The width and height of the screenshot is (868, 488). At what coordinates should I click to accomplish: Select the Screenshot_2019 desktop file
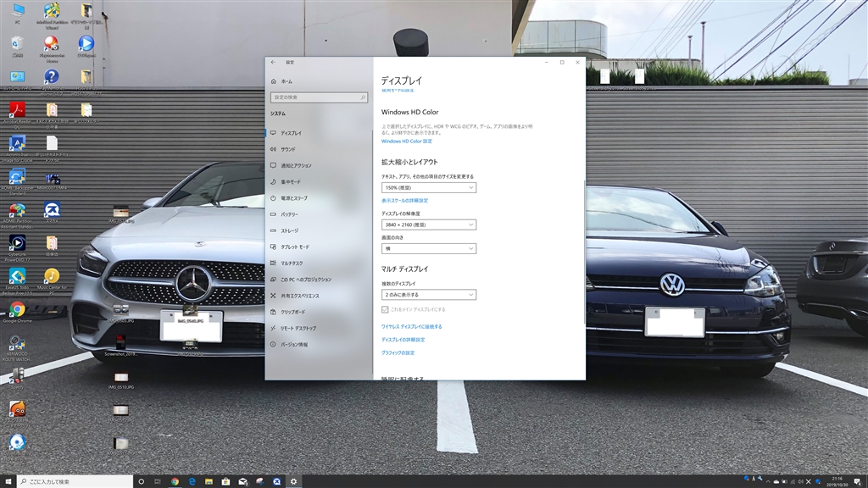120,346
